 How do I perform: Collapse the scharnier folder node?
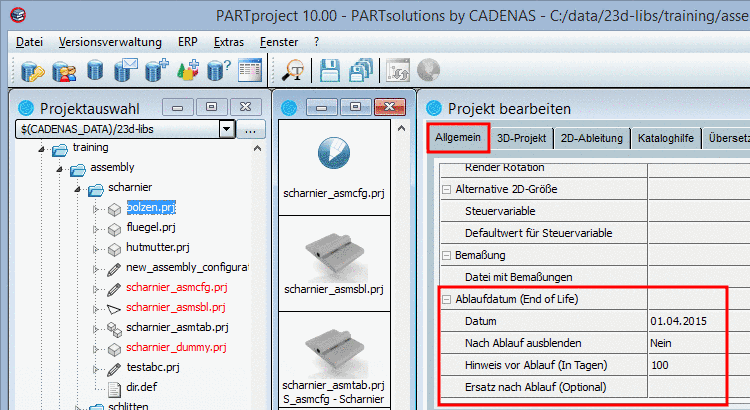[77, 189]
